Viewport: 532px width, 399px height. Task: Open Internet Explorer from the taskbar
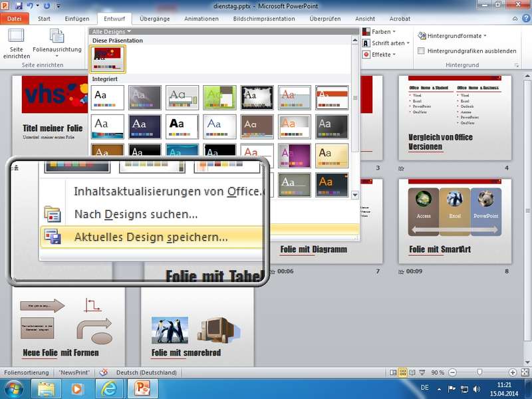tap(108, 388)
